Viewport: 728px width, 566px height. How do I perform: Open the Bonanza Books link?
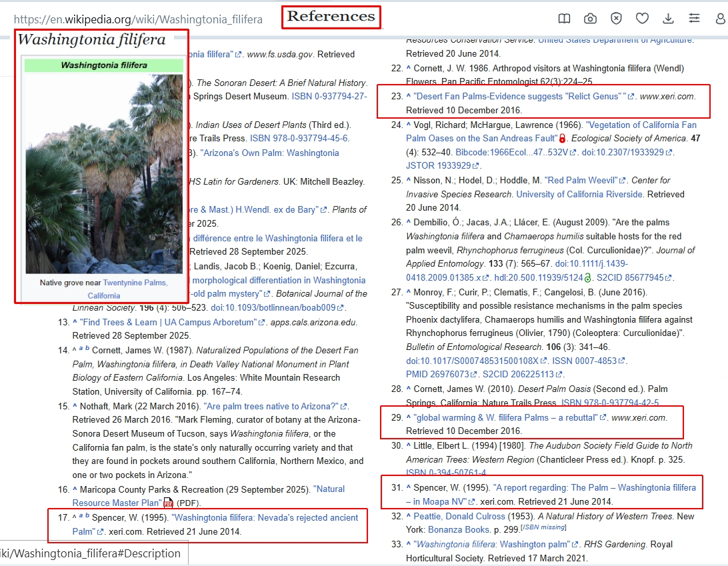click(459, 530)
